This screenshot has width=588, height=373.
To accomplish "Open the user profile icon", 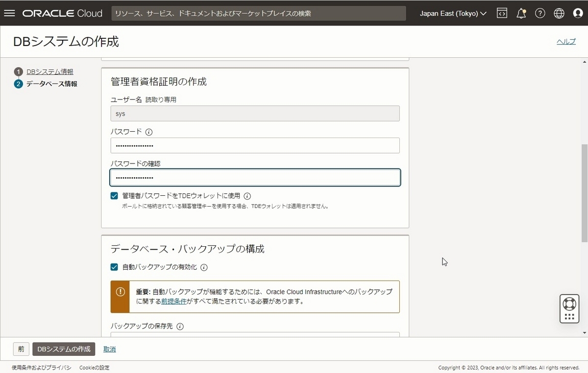I will tap(578, 13).
